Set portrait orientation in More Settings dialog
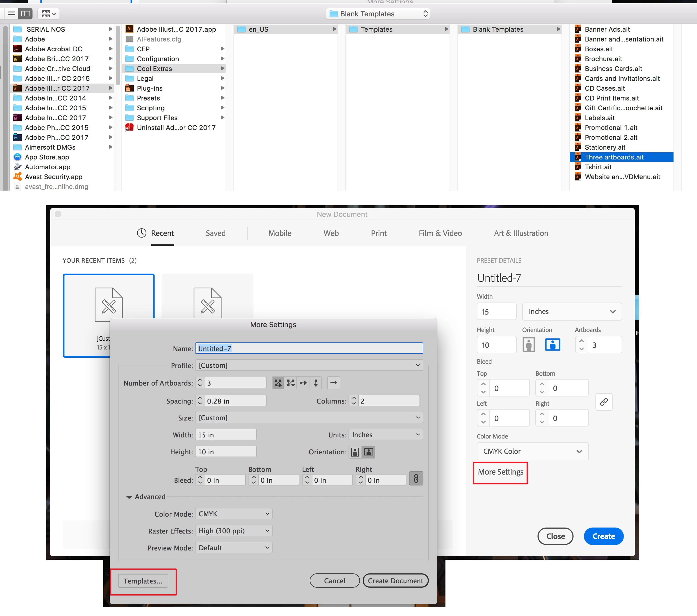Screen dimensions: 697x616 pos(355,452)
